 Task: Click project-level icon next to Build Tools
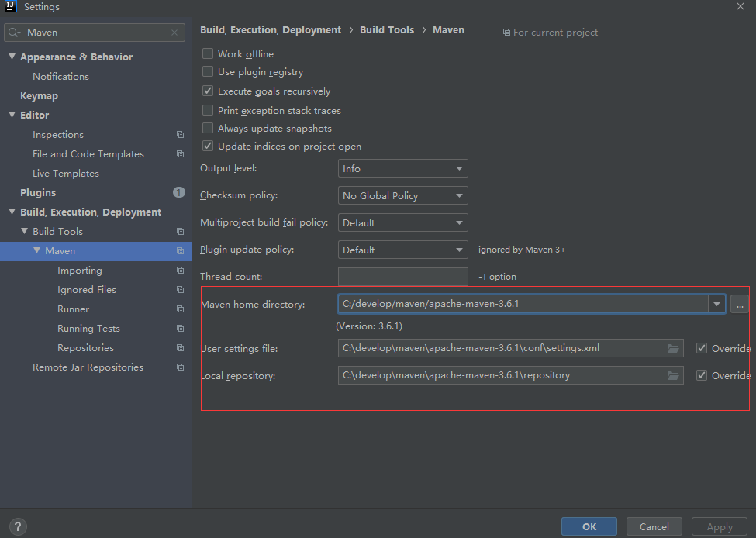181,231
